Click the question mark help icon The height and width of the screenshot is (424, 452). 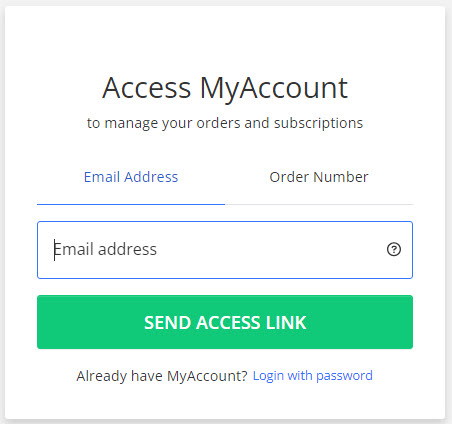pyautogui.click(x=394, y=249)
